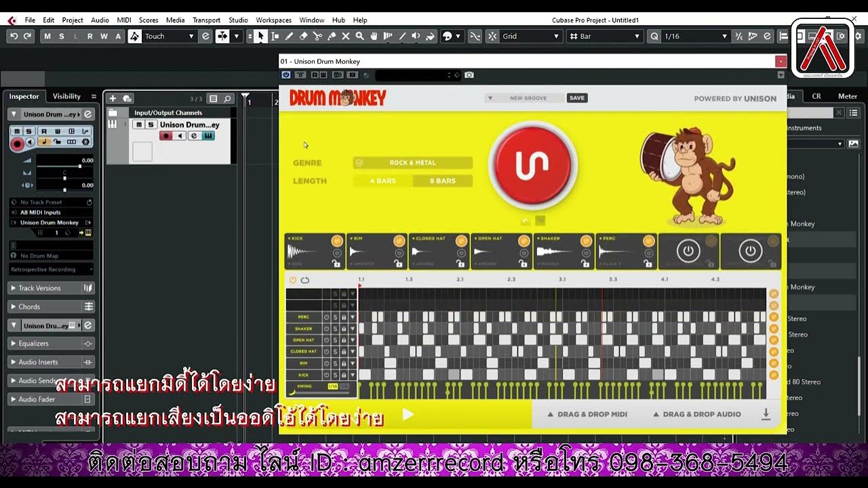Image resolution: width=868 pixels, height=488 pixels.
Task: Open the NEW GROOVE preset dropdown
Action: [524, 98]
